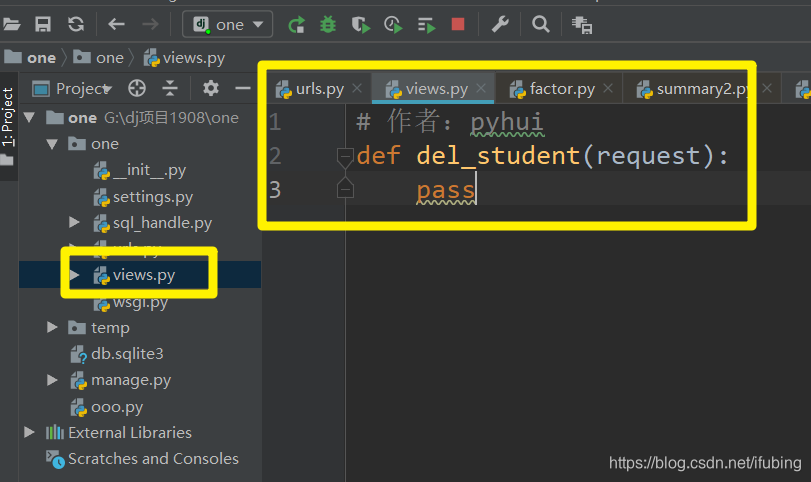This screenshot has width=811, height=482.
Task: Click the Back navigation arrow
Action: [116, 24]
